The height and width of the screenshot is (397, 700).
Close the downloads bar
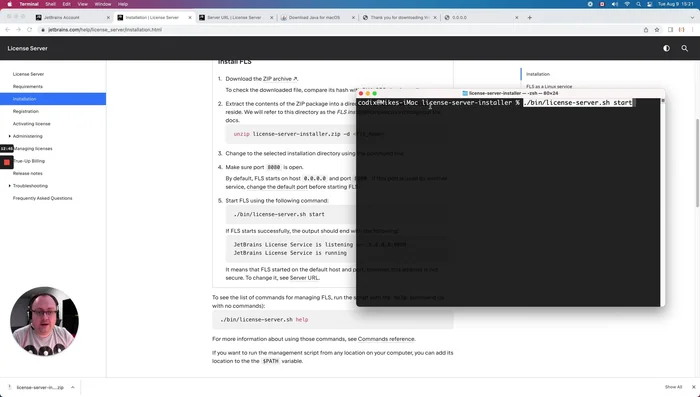(693, 387)
